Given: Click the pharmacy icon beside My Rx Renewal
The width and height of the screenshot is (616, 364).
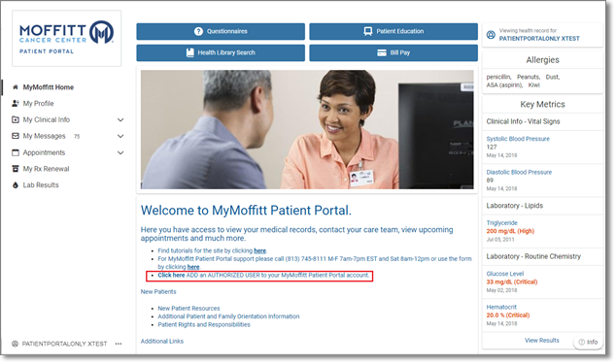Looking at the screenshot, I should (16, 169).
